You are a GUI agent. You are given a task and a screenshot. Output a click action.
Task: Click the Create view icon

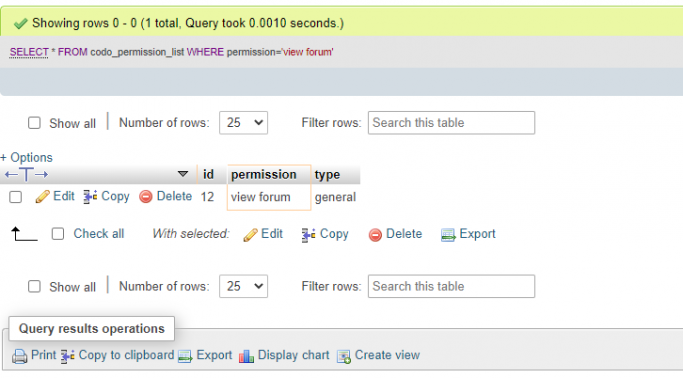click(344, 356)
